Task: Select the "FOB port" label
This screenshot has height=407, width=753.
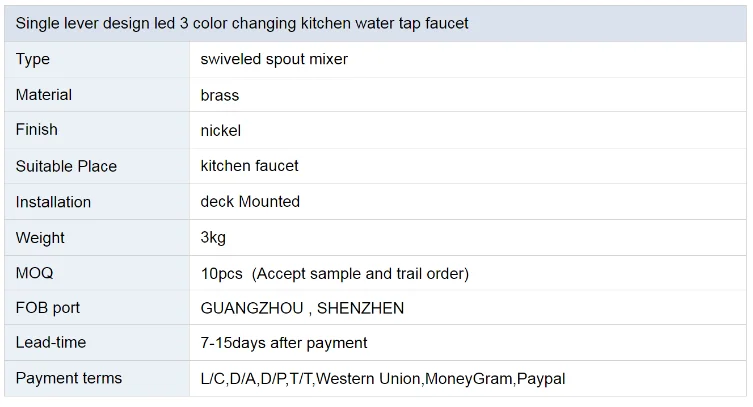Action: 48,308
